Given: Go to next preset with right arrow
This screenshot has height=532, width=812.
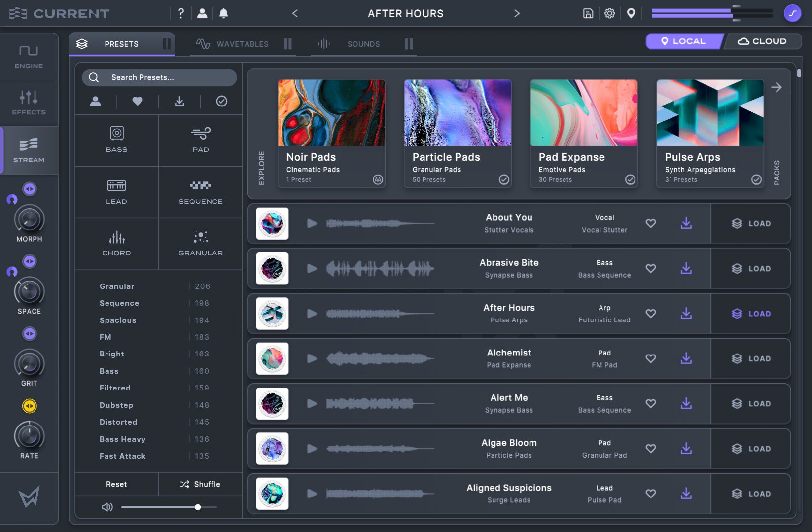Looking at the screenshot, I should click(x=517, y=13).
